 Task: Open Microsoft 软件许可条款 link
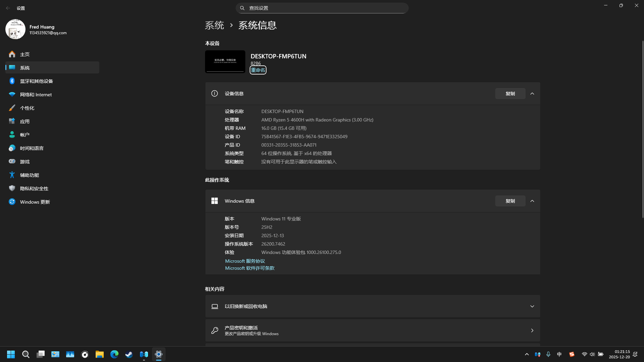[x=250, y=268]
